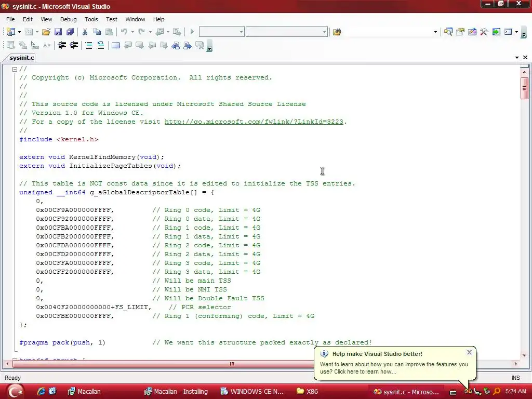Open the Window menu
Image resolution: width=532 pixels, height=399 pixels.
135,19
